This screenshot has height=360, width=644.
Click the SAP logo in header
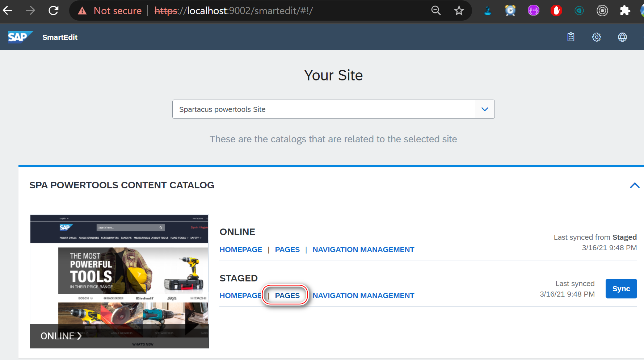(x=21, y=37)
